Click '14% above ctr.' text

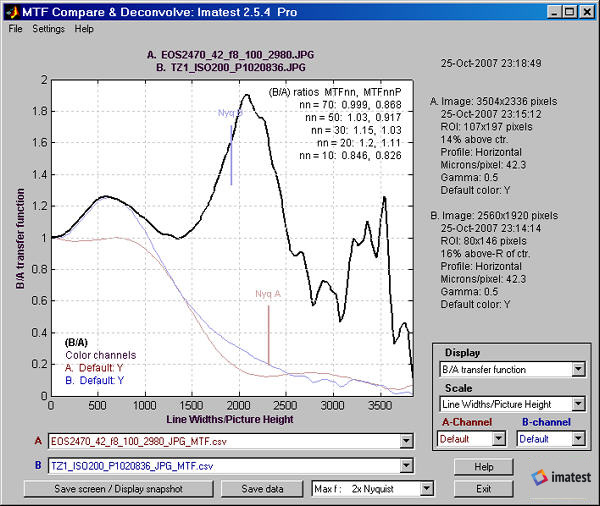point(474,139)
